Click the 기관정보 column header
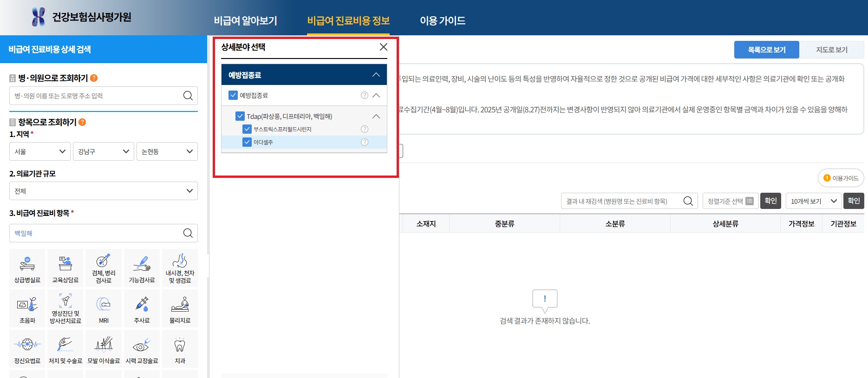This screenshot has height=378, width=868. pyautogui.click(x=843, y=224)
